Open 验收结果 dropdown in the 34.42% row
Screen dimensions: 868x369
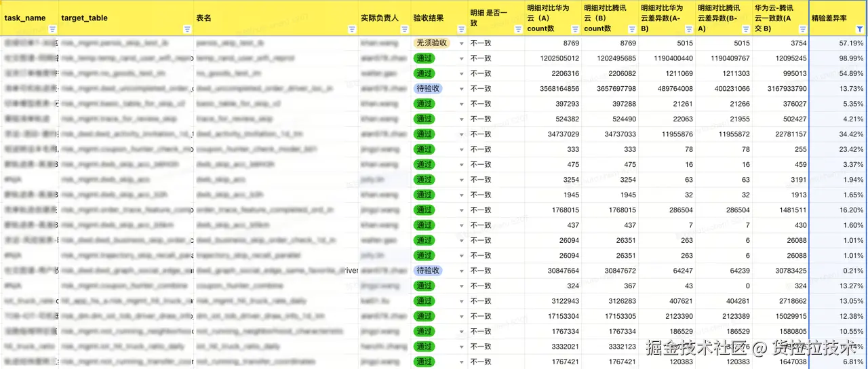[462, 134]
